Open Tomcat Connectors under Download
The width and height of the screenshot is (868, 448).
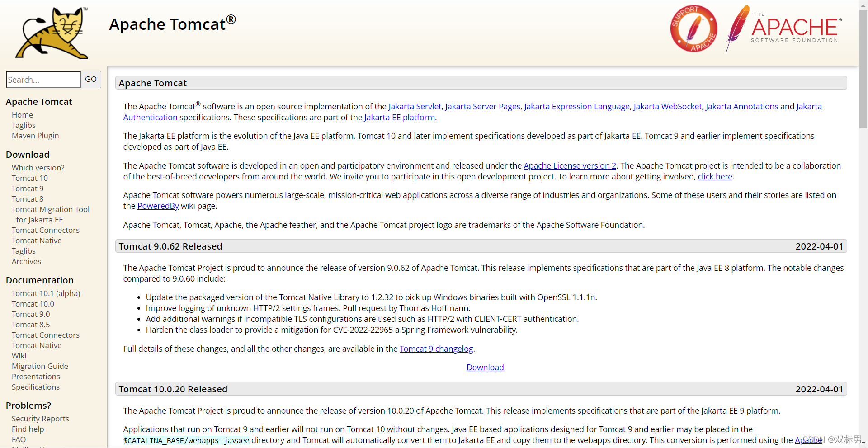(46, 230)
